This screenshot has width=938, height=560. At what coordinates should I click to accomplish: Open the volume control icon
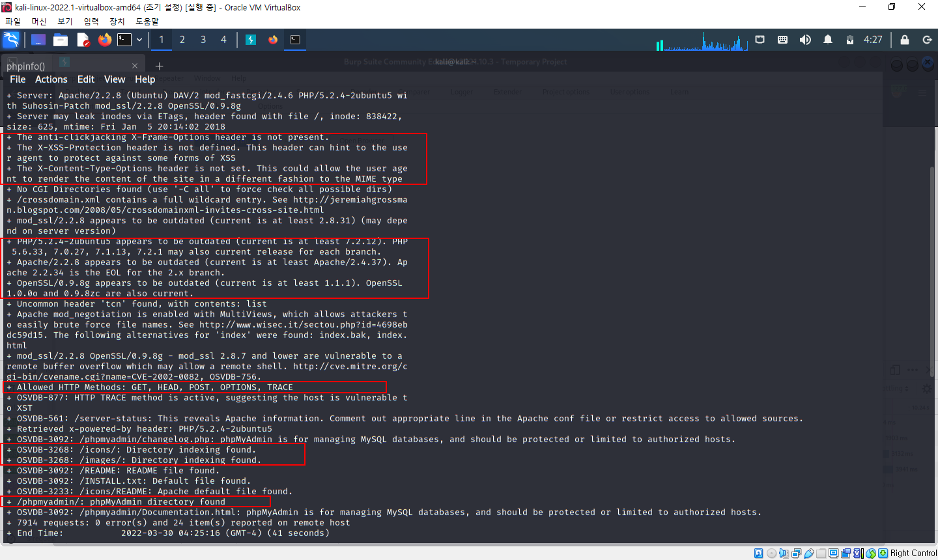pyautogui.click(x=805, y=40)
